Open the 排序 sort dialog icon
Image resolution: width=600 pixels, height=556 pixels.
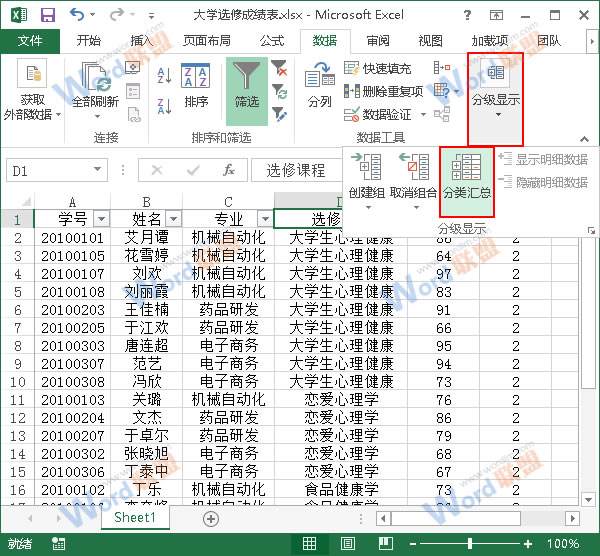(196, 75)
